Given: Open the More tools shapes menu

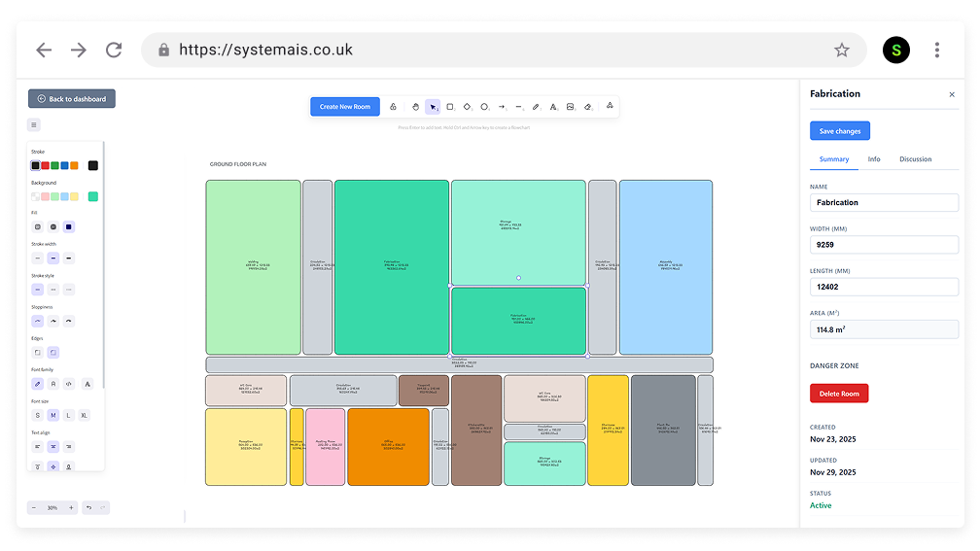Looking at the screenshot, I should (610, 106).
